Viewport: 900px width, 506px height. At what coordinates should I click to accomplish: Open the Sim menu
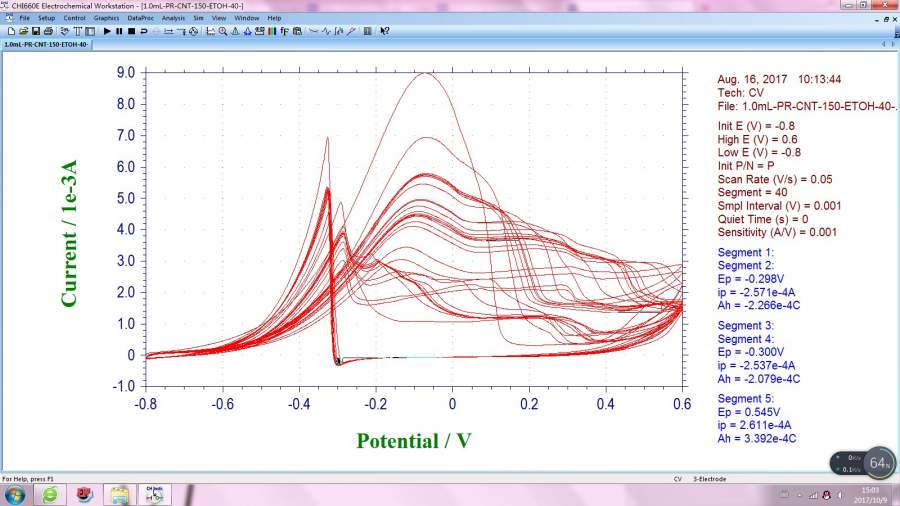(199, 18)
